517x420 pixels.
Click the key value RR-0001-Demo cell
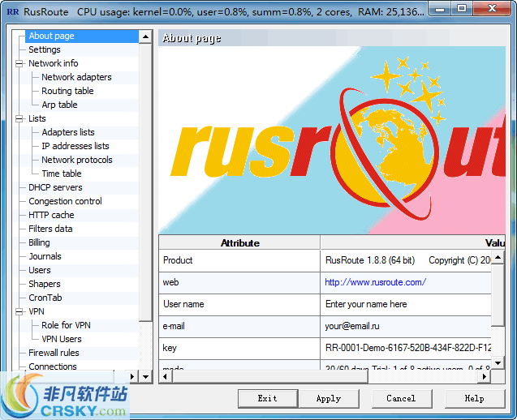406,348
